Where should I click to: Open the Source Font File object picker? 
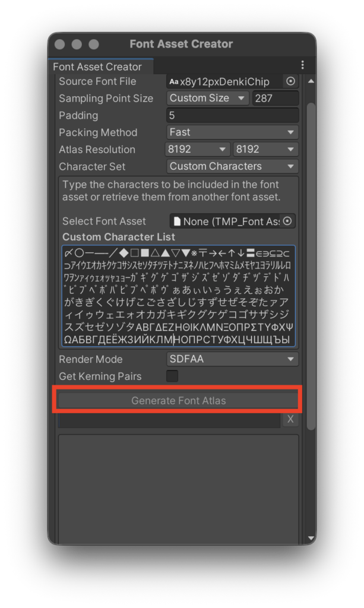290,81
